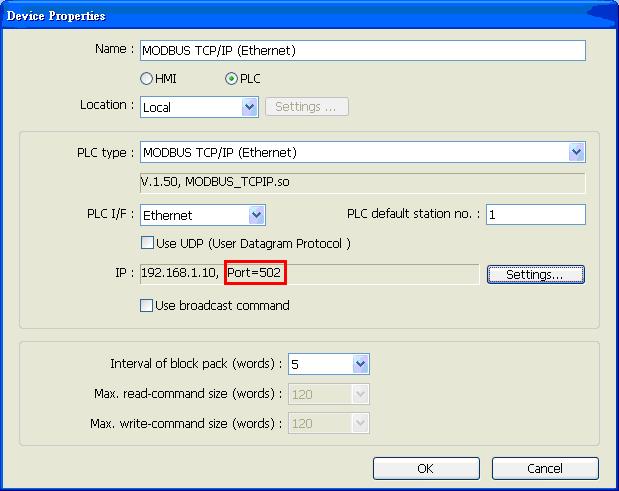Click the Device Properties title bar

(310, 15)
